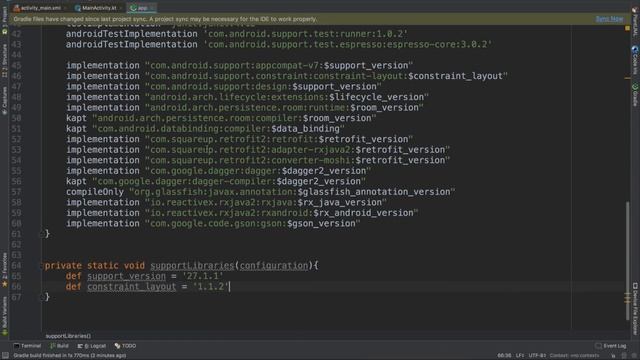Viewport: 640px width, 360px height.
Task: Open the Favorites side panel
Action: (x=4, y=269)
